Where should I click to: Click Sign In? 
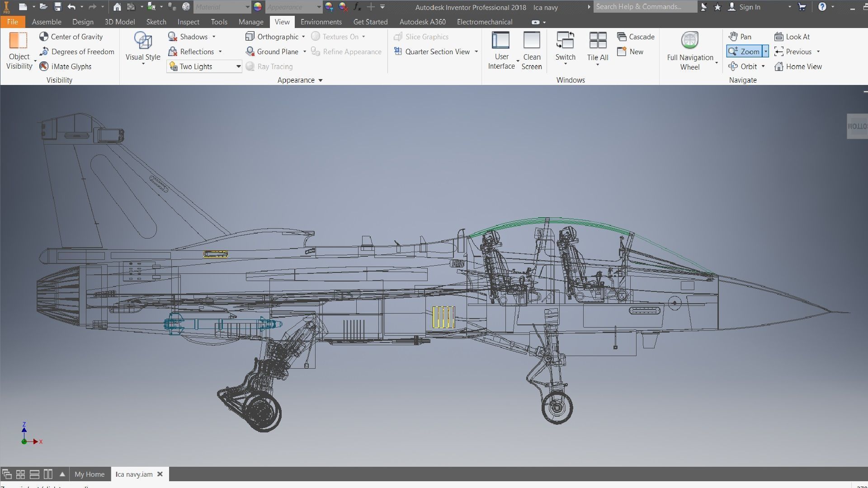[744, 7]
